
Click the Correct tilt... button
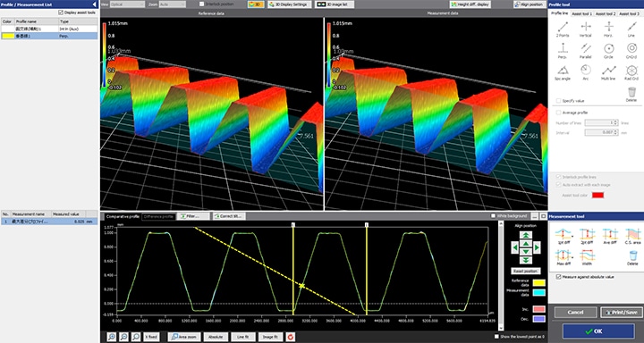click(228, 216)
